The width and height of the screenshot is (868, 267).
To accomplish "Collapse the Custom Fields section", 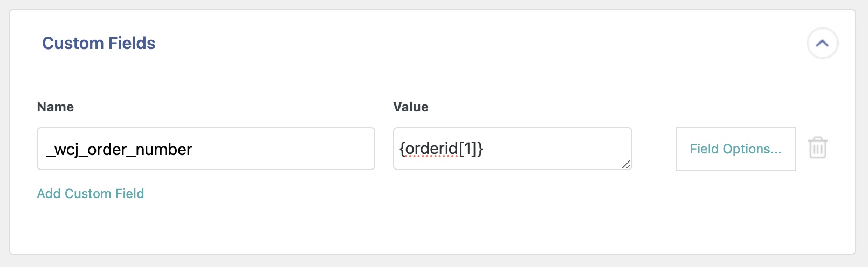I will (x=822, y=43).
